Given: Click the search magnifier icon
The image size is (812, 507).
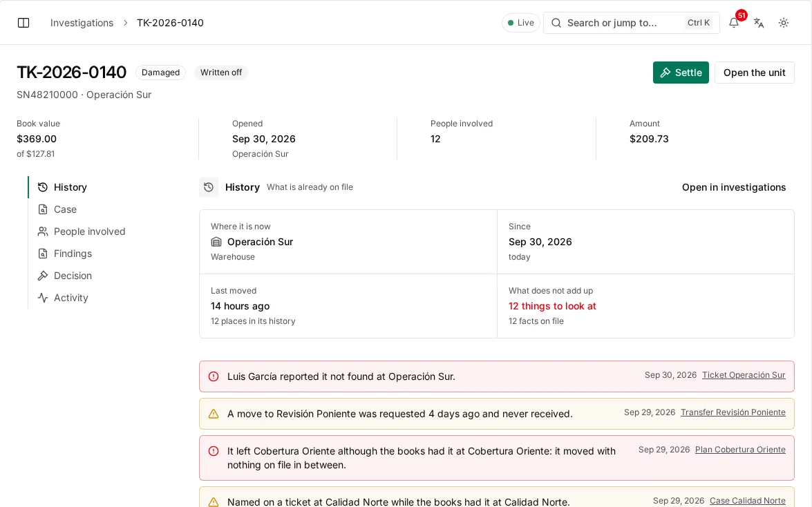Looking at the screenshot, I should tap(556, 23).
